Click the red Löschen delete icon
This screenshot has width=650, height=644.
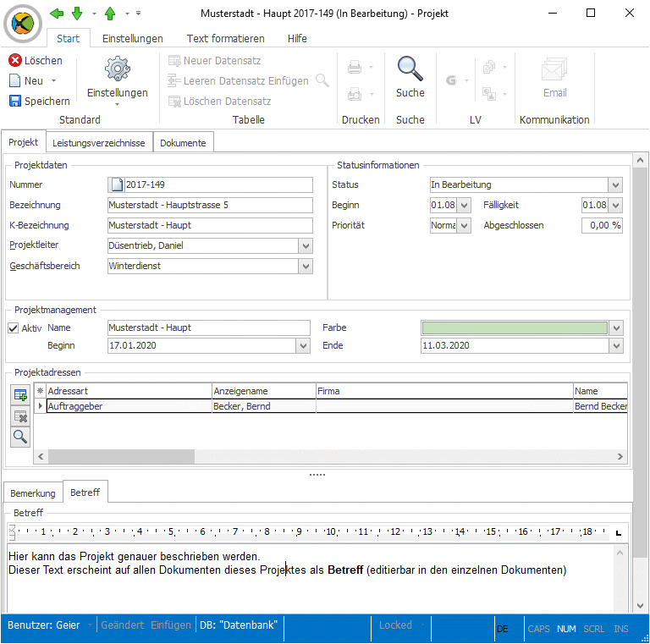tap(15, 60)
